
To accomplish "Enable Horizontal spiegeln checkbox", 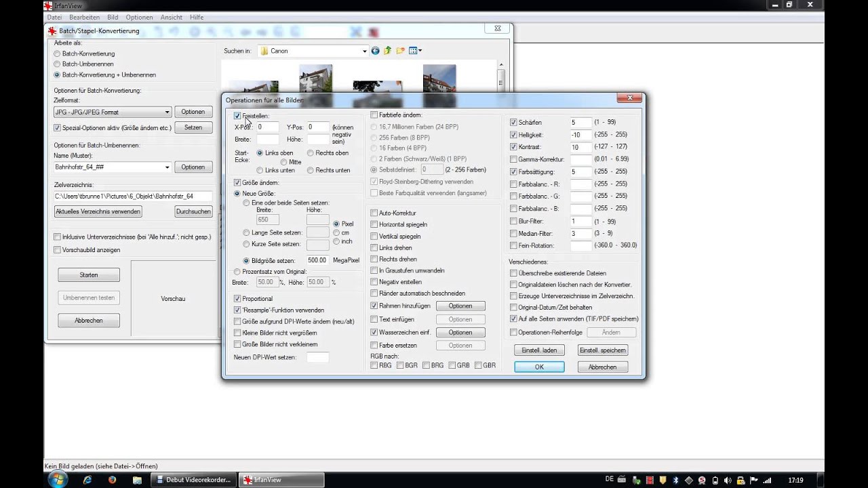I will (374, 224).
